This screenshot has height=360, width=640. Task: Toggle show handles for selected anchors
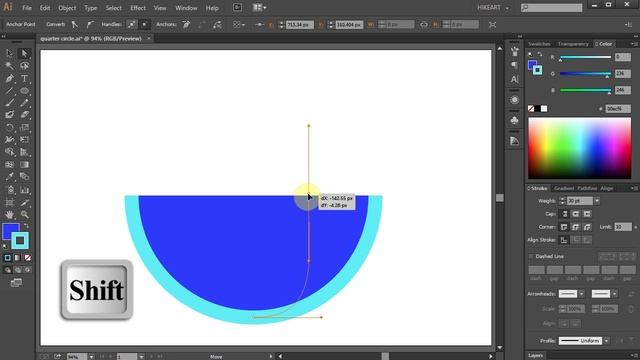[x=131, y=24]
